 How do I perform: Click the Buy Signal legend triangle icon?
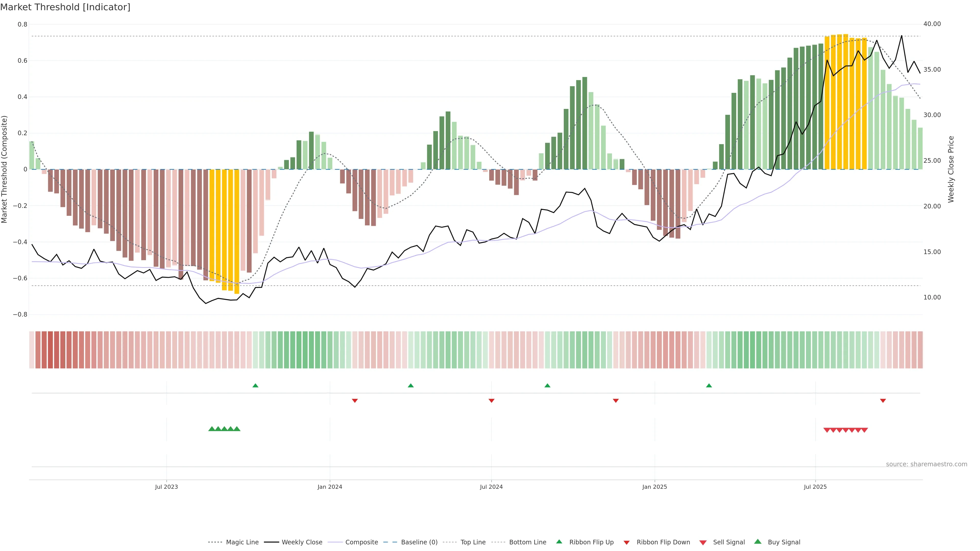coord(758,542)
